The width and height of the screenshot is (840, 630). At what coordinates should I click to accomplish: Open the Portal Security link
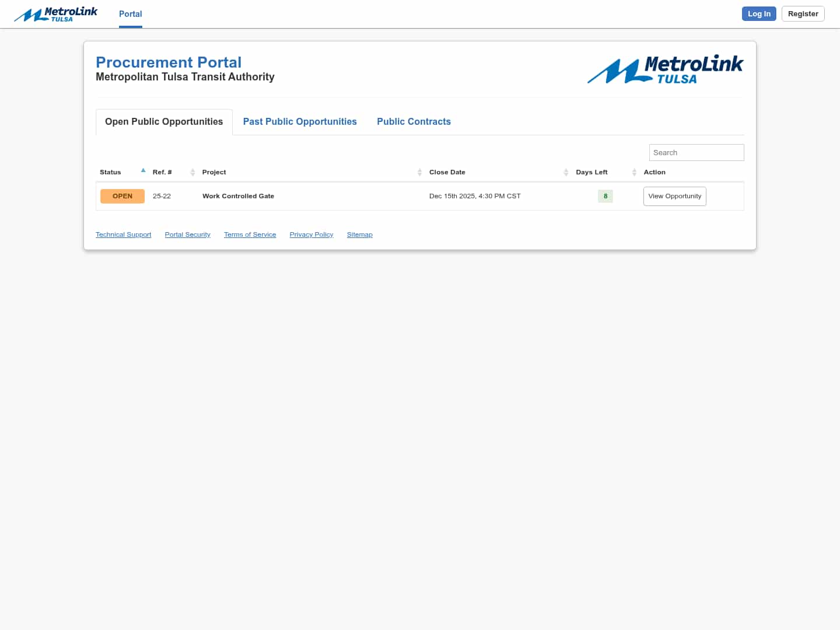(188, 235)
